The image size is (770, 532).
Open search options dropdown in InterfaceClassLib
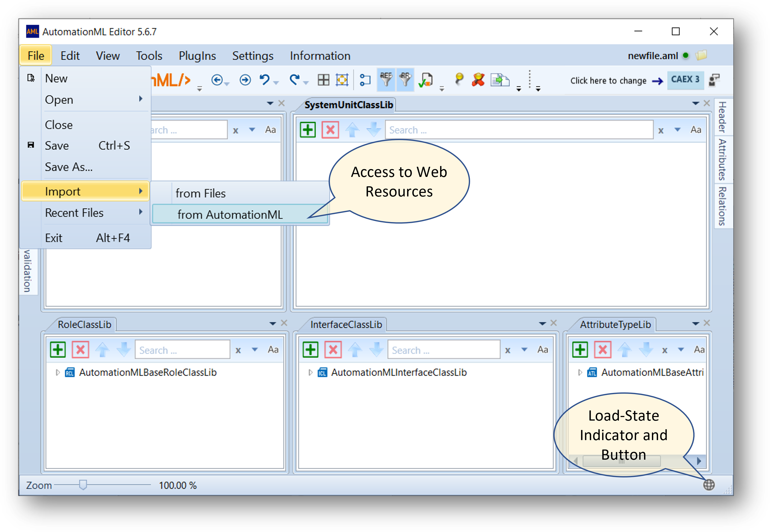[524, 350]
